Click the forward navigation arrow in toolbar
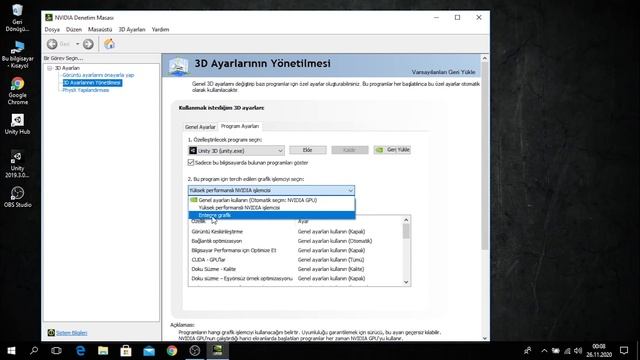 88,44
